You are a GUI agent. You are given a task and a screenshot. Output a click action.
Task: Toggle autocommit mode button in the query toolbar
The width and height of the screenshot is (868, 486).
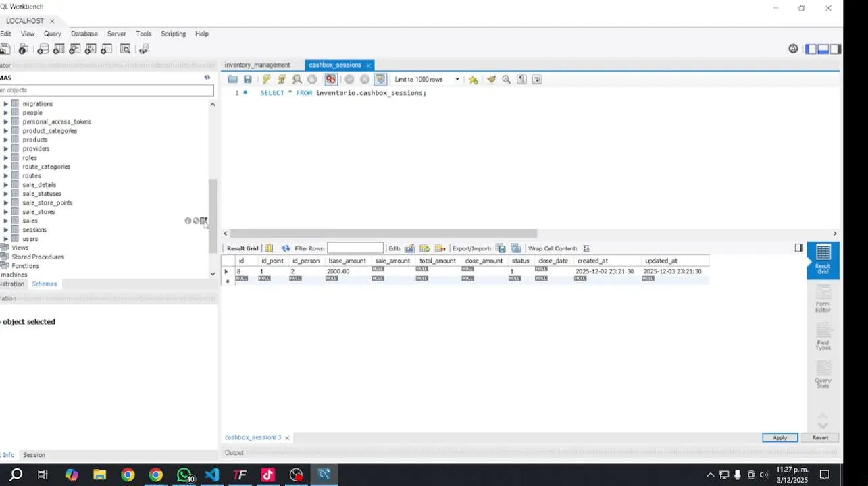pyautogui.click(x=380, y=80)
